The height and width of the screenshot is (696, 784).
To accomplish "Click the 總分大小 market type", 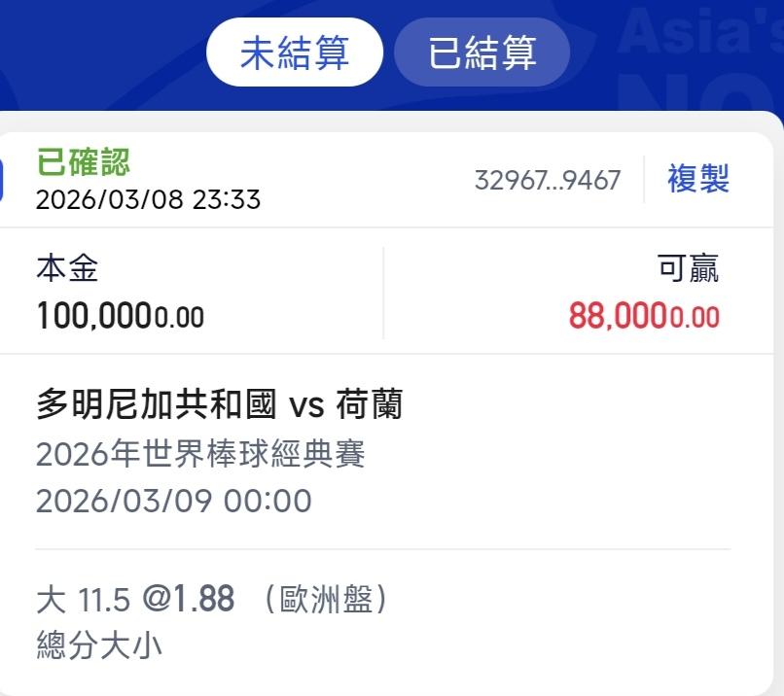I will [x=98, y=645].
